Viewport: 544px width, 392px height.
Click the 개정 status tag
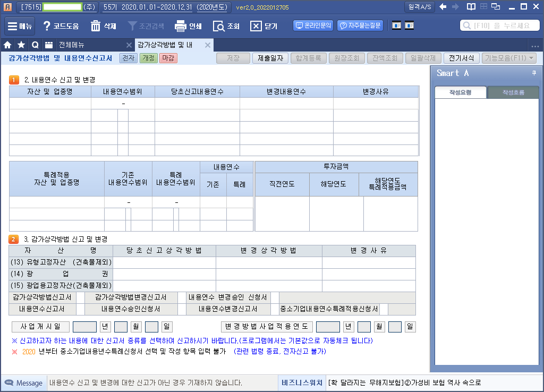tap(149, 58)
